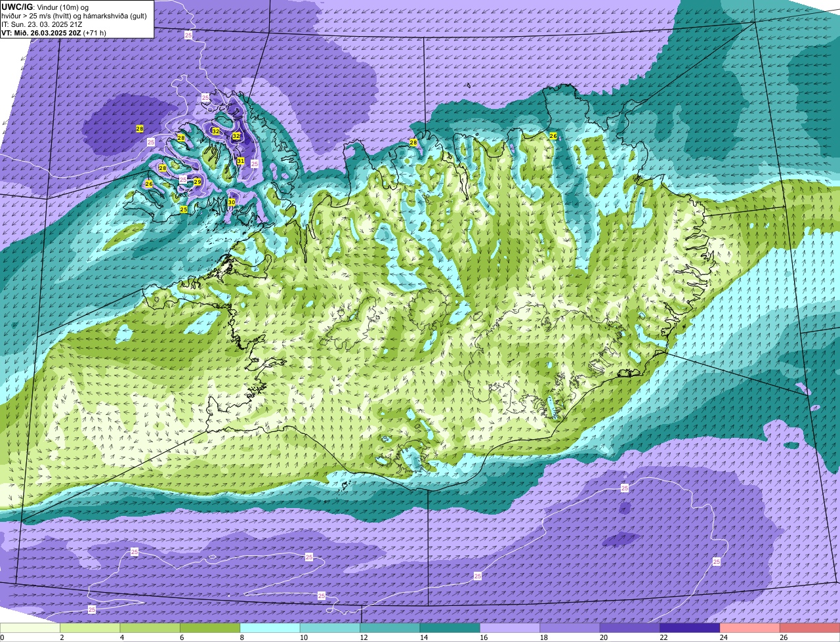840x642 pixels.
Task: Pick the 10–12 m/s aqua legend swatch
Action: (330, 628)
